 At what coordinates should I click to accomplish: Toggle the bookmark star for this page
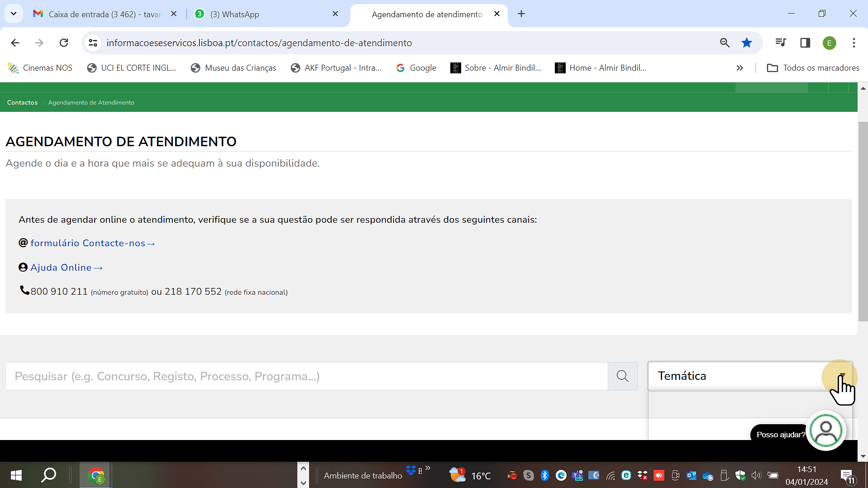point(746,43)
